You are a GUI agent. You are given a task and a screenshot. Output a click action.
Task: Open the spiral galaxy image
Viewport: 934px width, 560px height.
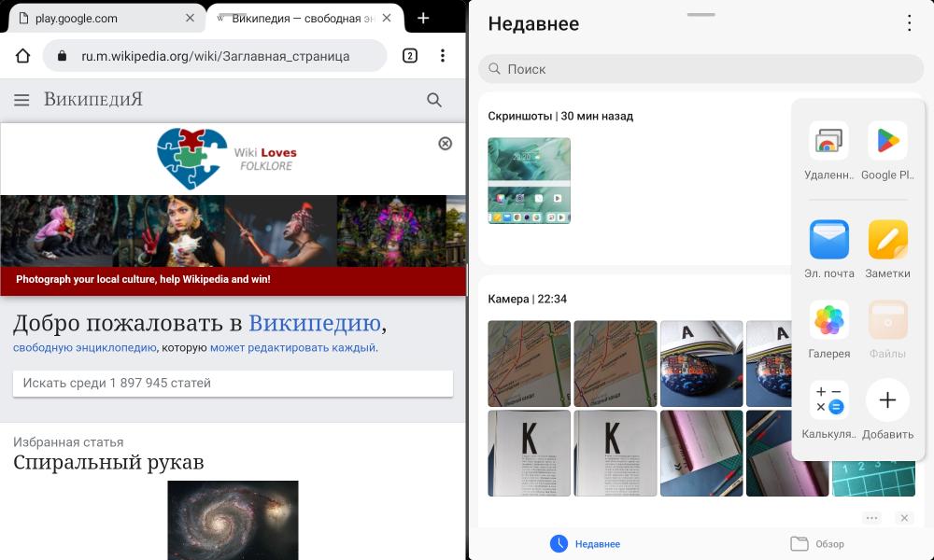coord(233,520)
